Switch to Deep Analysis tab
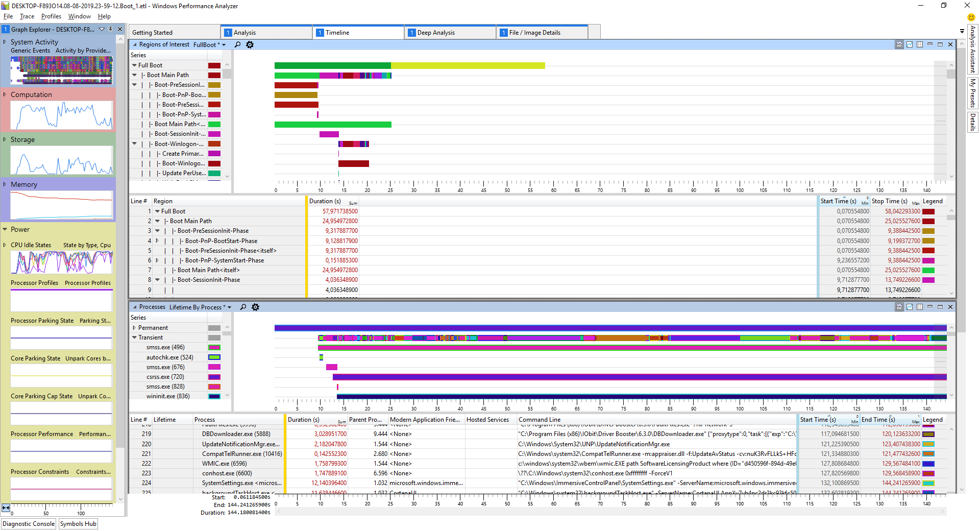This screenshot has width=980, height=531. 450,32
